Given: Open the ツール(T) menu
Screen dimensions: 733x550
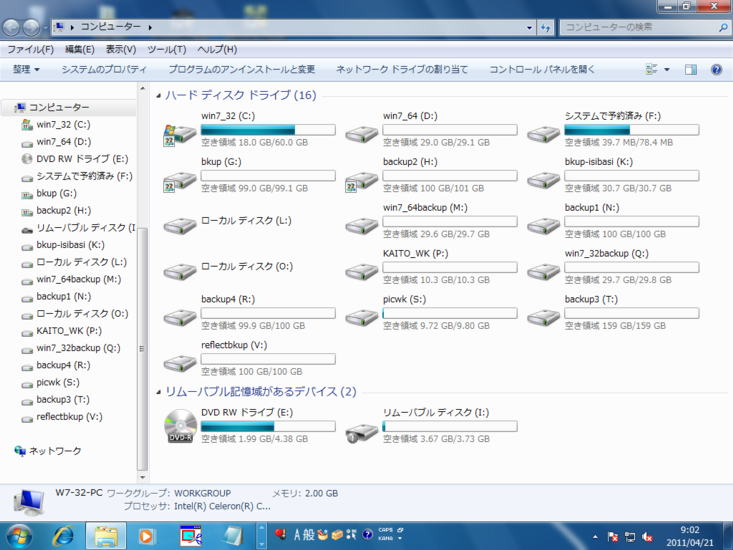Looking at the screenshot, I should coord(166,49).
